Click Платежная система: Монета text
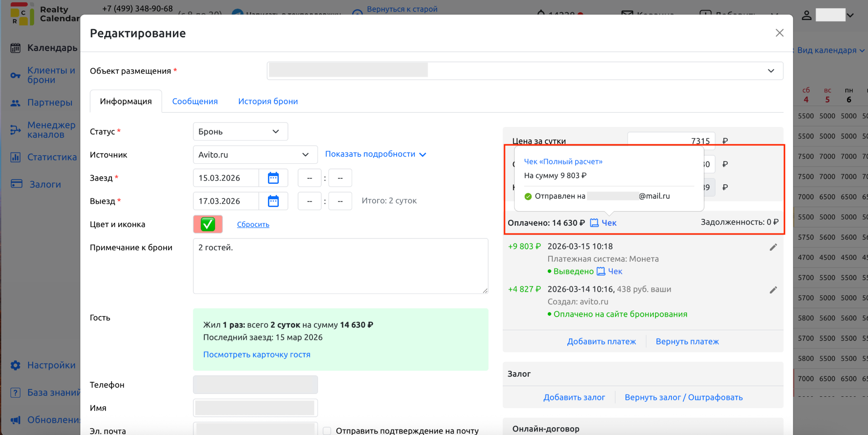The width and height of the screenshot is (868, 435). click(x=603, y=259)
